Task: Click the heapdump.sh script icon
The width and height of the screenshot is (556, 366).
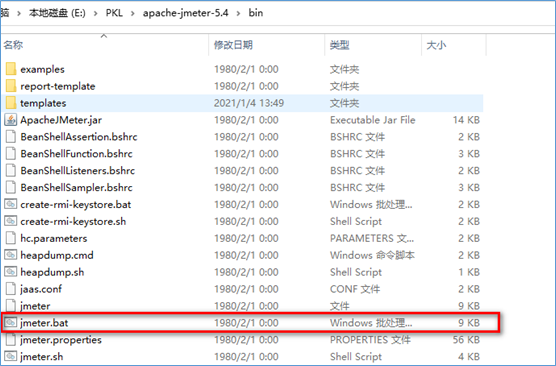Action: (x=11, y=272)
